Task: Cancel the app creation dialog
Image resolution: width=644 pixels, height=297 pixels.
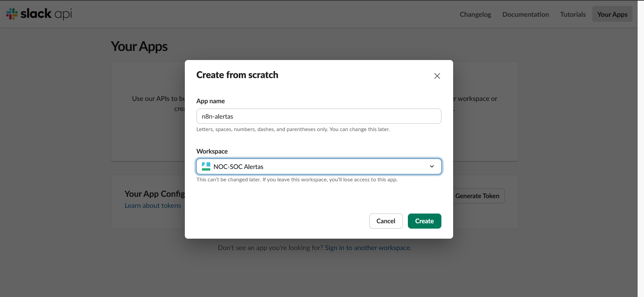Action: tap(386, 221)
